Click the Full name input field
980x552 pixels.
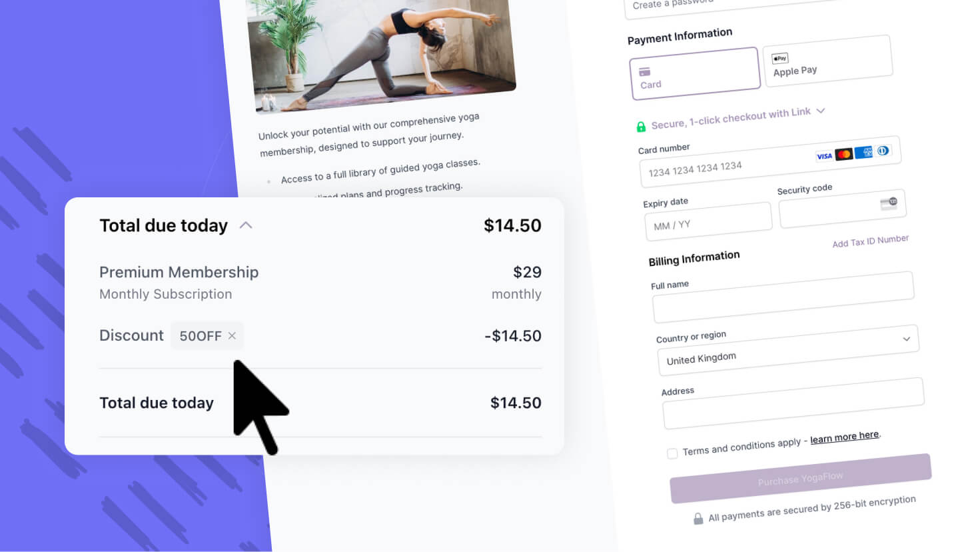pos(783,297)
